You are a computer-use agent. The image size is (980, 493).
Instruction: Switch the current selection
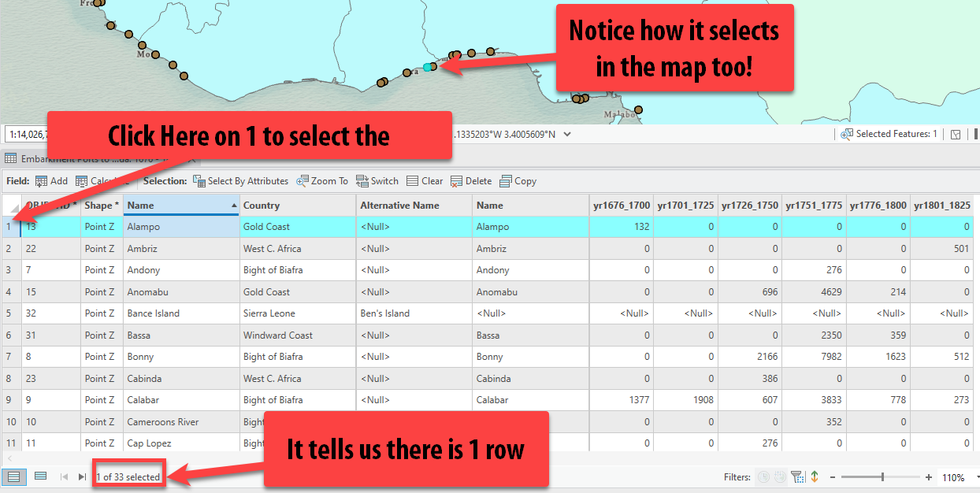pyautogui.click(x=377, y=181)
